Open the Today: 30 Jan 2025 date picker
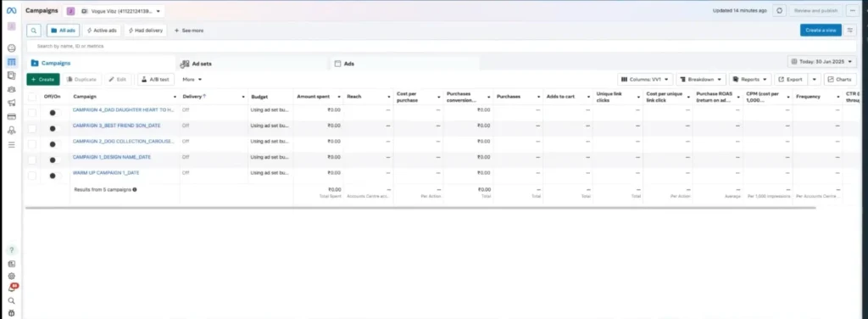Viewport: 868px width, 319px height. [x=822, y=61]
